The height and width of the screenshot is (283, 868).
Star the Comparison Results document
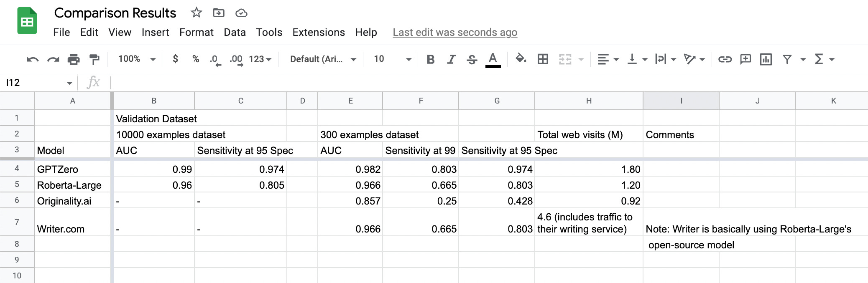(x=196, y=13)
